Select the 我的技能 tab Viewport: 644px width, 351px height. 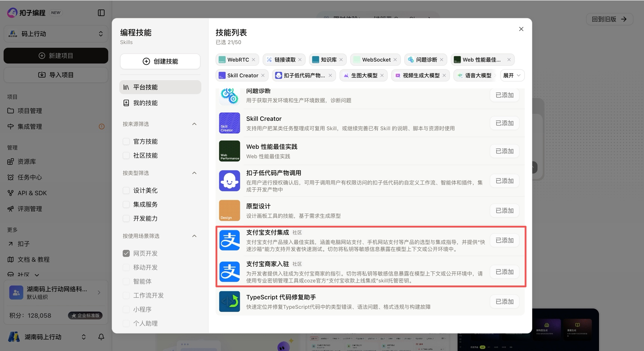click(x=160, y=103)
